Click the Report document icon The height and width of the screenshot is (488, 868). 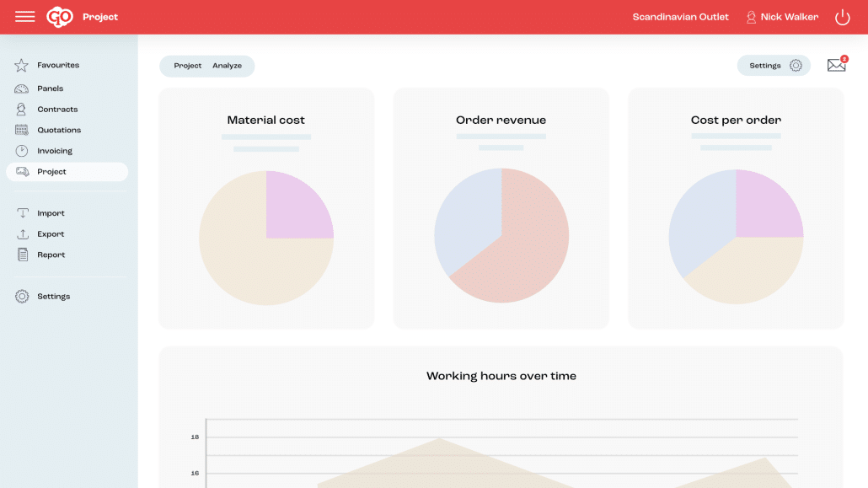tap(23, 255)
